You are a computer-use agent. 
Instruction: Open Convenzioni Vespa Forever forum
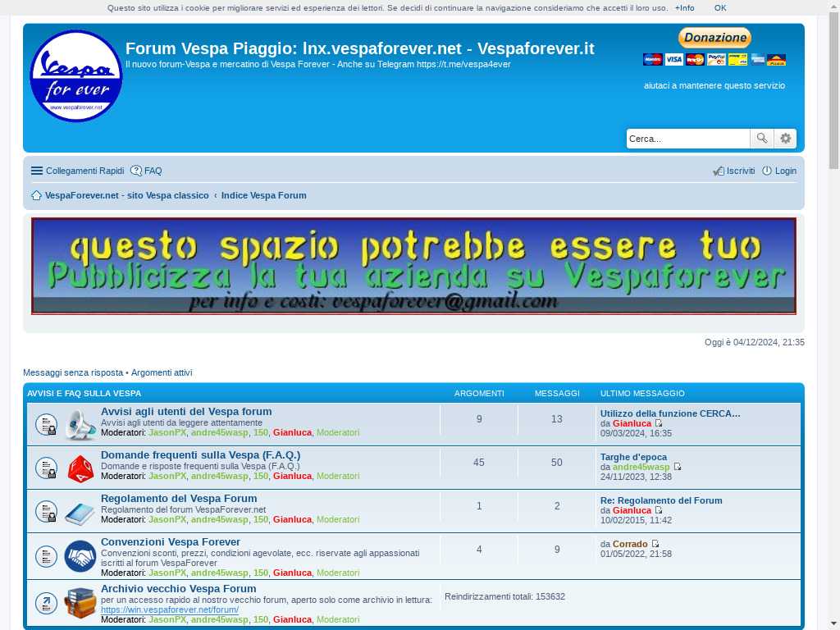tap(171, 541)
